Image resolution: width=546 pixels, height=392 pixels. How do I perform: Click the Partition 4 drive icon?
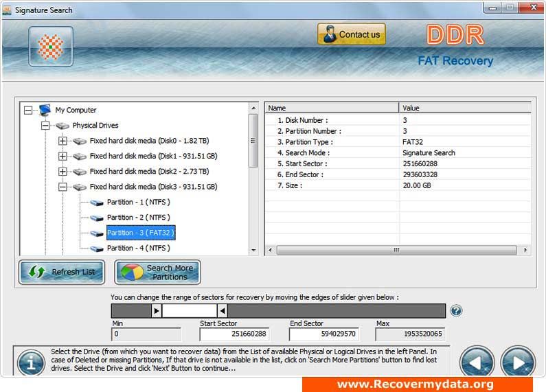97,249
